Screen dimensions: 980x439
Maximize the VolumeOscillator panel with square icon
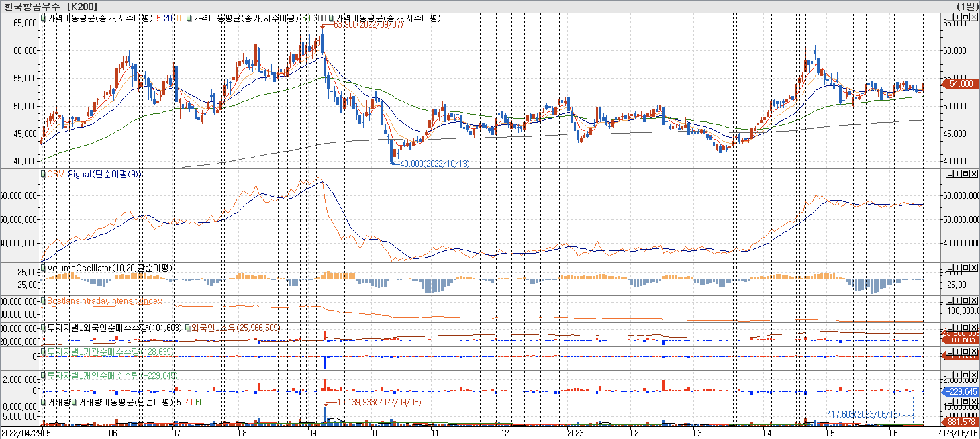pyautogui.click(x=966, y=268)
